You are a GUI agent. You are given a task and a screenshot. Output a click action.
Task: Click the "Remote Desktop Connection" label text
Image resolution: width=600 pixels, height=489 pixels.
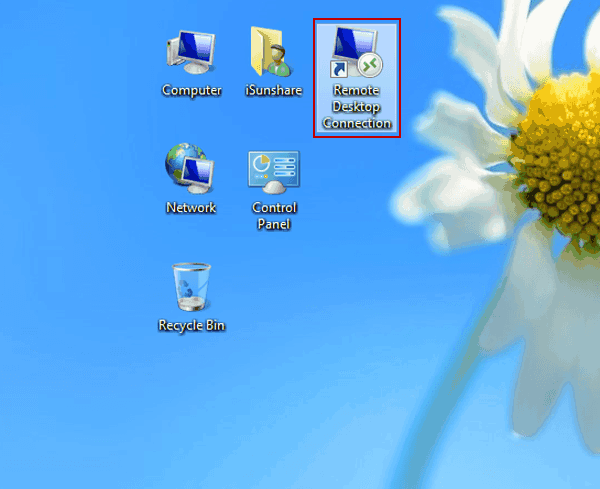(x=357, y=107)
